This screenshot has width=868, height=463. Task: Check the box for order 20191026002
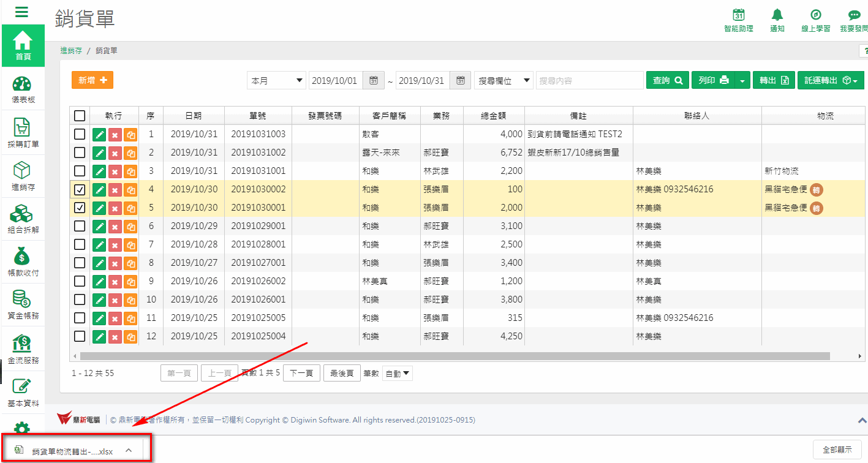click(x=80, y=281)
